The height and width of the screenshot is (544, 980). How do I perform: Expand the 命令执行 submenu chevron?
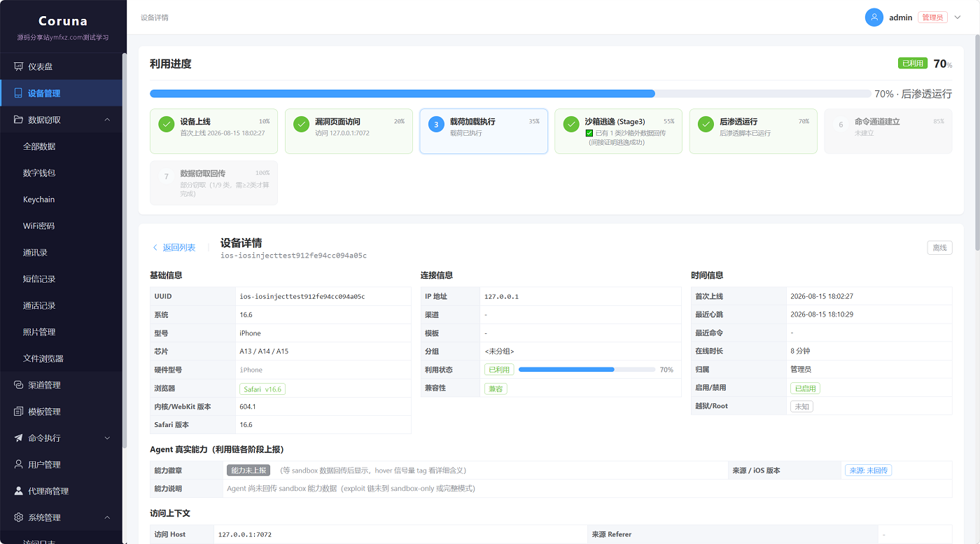click(107, 438)
